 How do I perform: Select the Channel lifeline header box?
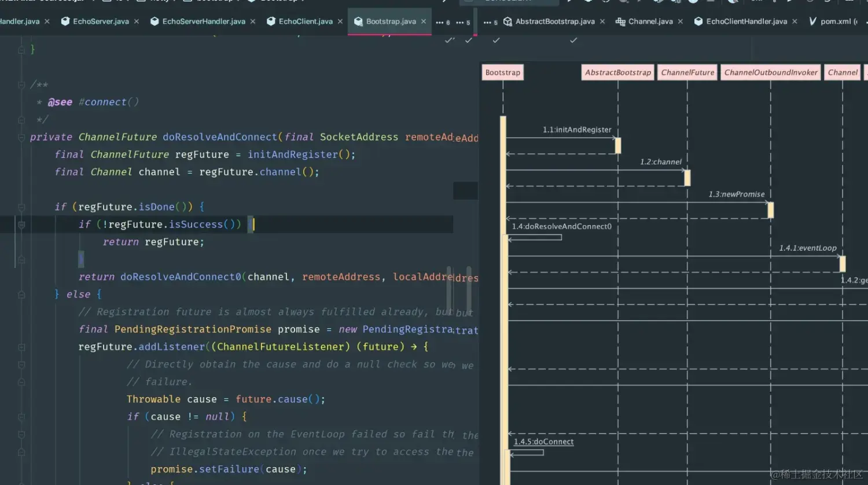coord(843,72)
